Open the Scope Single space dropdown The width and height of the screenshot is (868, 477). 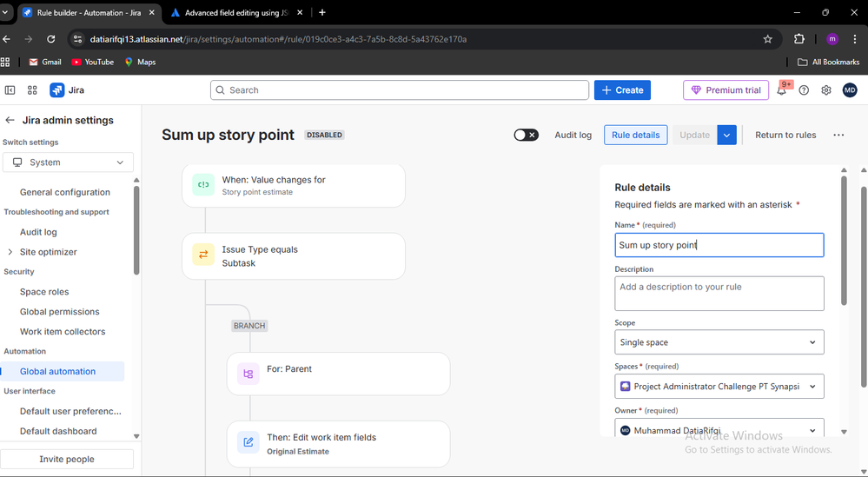pyautogui.click(x=719, y=342)
